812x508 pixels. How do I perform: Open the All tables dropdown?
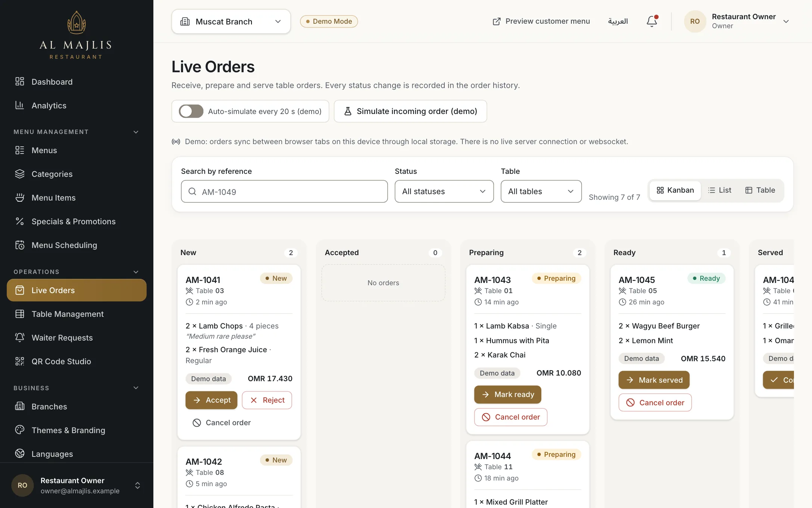[541, 191]
